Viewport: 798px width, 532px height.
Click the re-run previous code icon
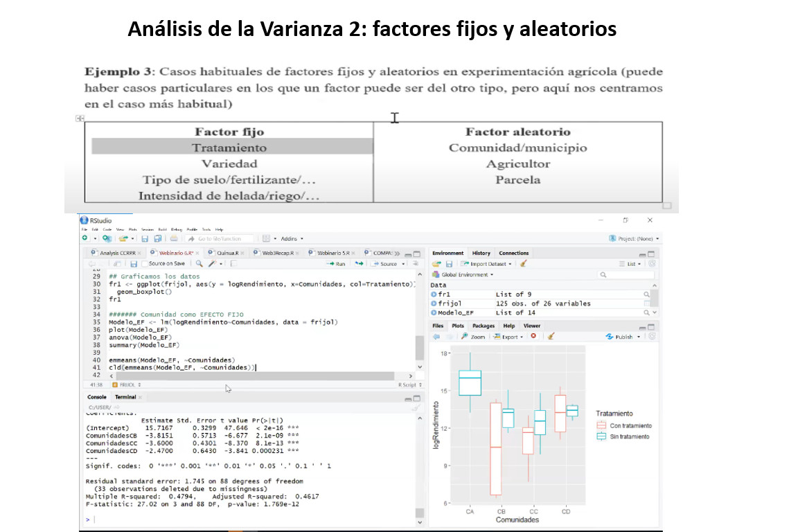pyautogui.click(x=360, y=264)
